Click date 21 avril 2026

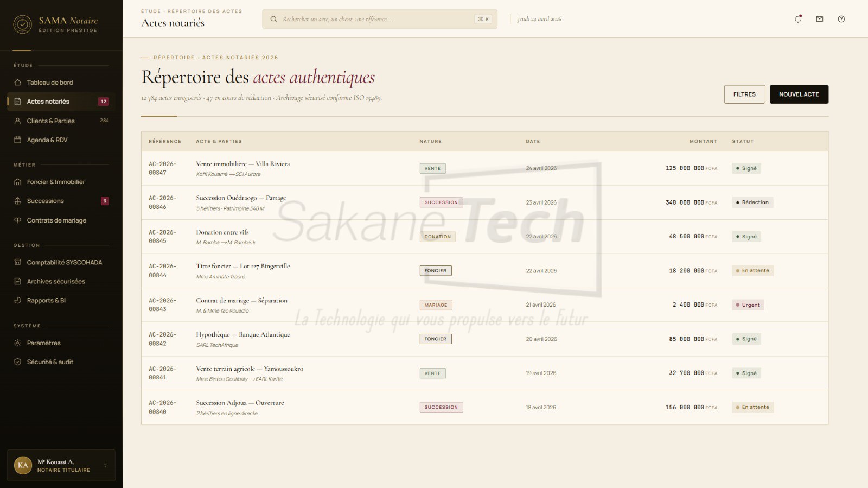(541, 305)
